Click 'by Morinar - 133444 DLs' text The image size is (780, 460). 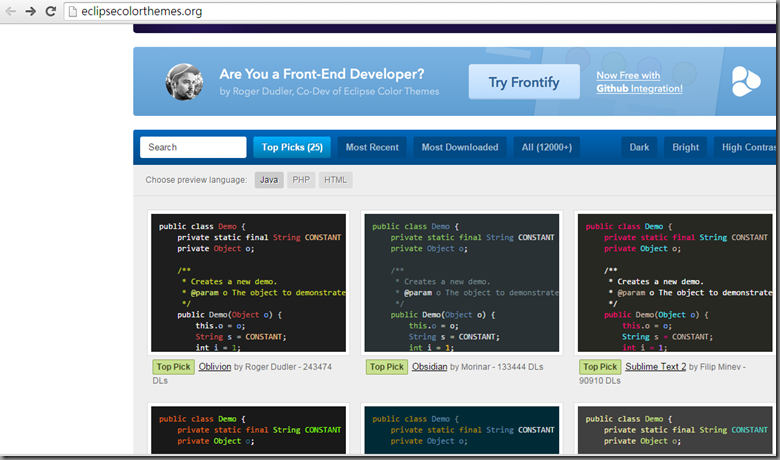click(496, 367)
